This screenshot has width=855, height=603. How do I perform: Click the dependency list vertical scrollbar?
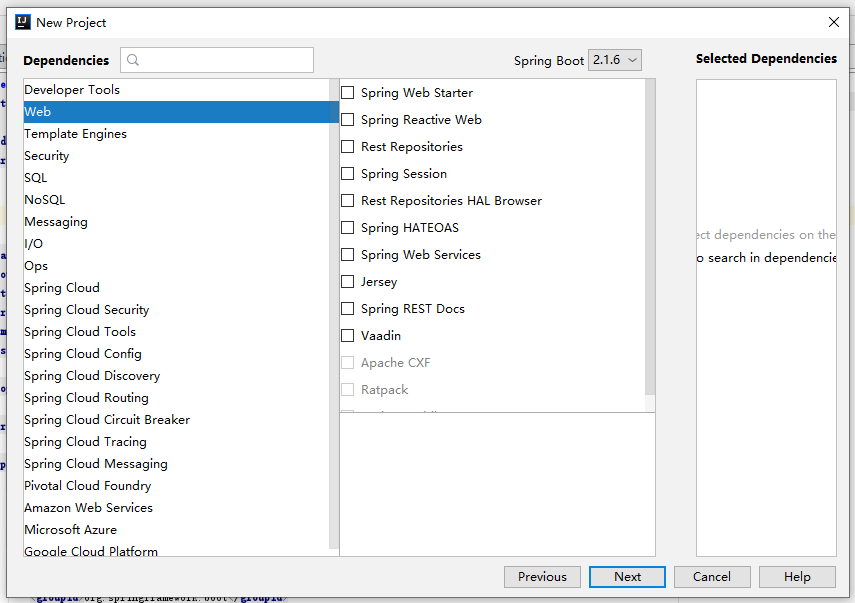[650, 237]
